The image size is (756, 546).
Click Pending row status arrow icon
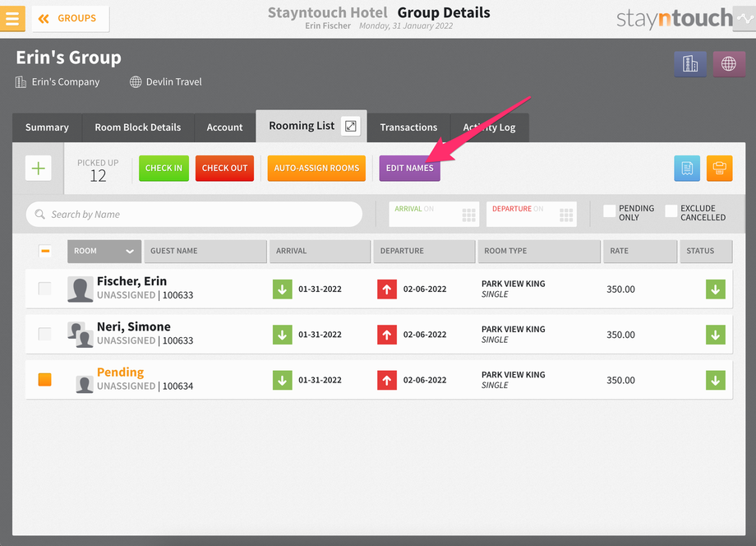coord(716,380)
